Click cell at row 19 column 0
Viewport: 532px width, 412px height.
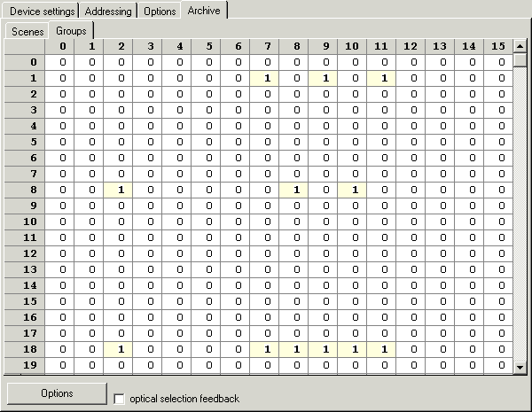click(x=59, y=365)
